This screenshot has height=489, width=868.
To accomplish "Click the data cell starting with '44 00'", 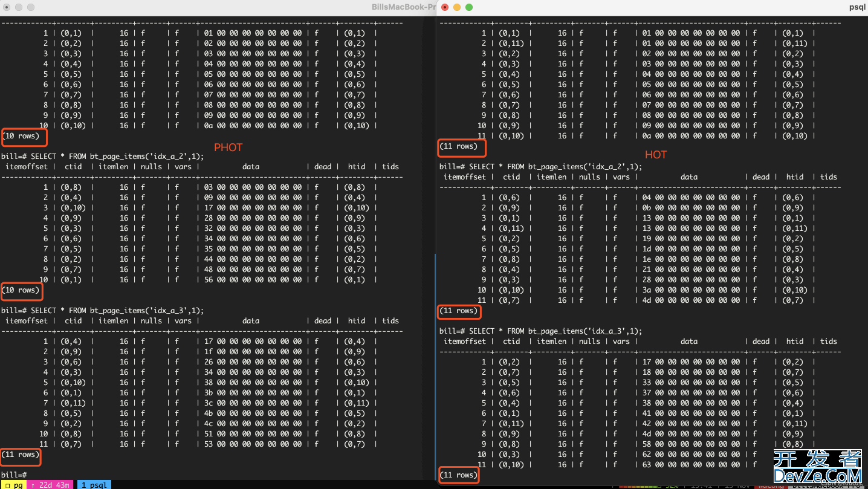I will [253, 259].
